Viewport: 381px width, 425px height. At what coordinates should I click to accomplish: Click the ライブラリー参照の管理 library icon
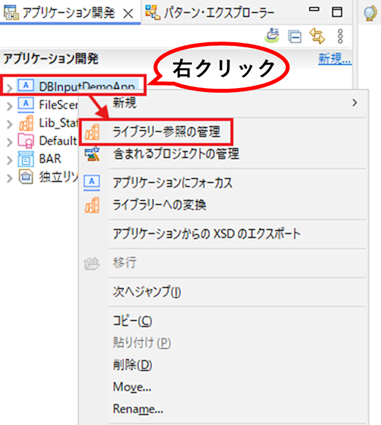coord(92,132)
